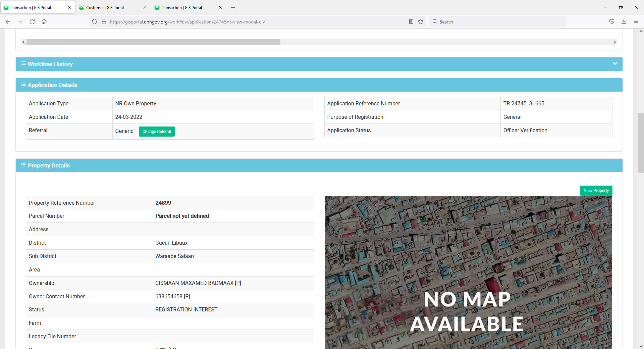Click the Officer Verification status value
The image size is (644, 349).
click(x=525, y=130)
